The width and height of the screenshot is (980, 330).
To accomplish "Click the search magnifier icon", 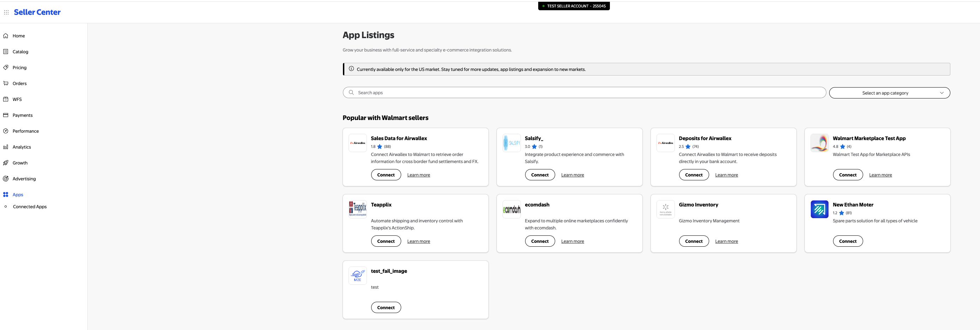I will tap(351, 92).
